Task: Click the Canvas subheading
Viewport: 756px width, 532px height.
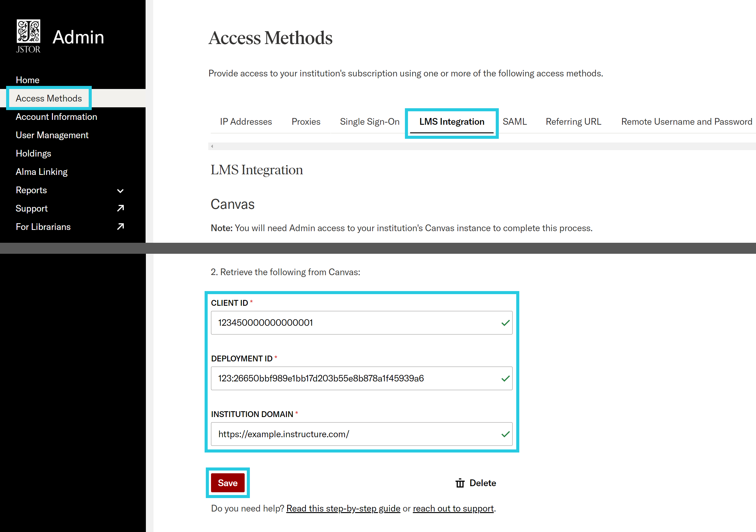Action: (x=232, y=204)
